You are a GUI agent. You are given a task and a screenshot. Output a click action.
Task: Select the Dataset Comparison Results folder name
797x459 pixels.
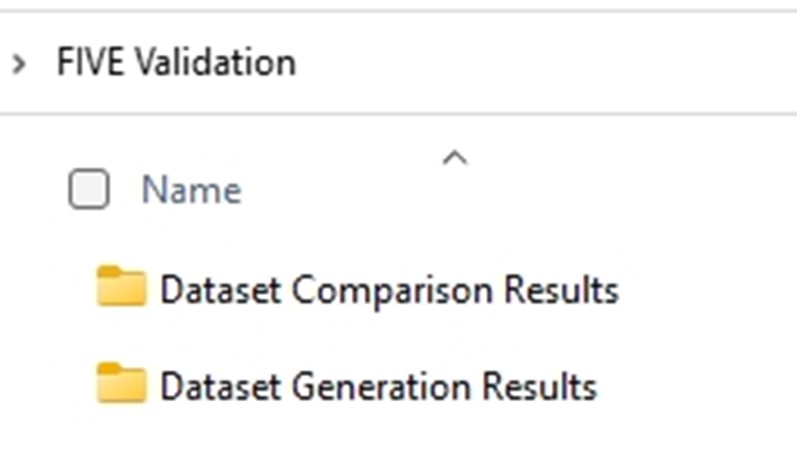click(x=389, y=290)
